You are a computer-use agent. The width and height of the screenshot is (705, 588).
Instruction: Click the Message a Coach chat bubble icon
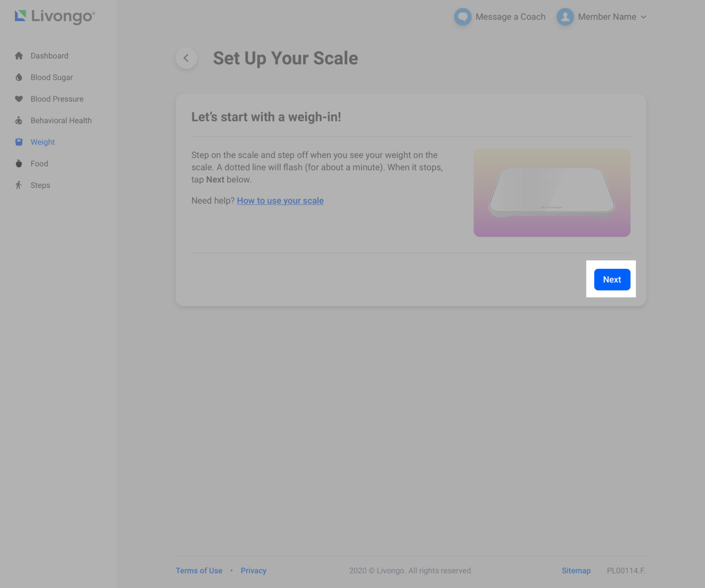pos(463,16)
